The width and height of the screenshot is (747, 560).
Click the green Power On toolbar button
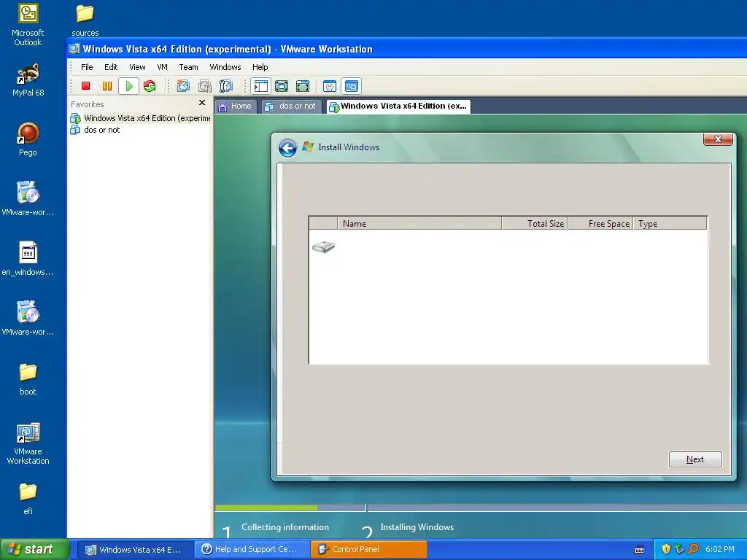128,86
